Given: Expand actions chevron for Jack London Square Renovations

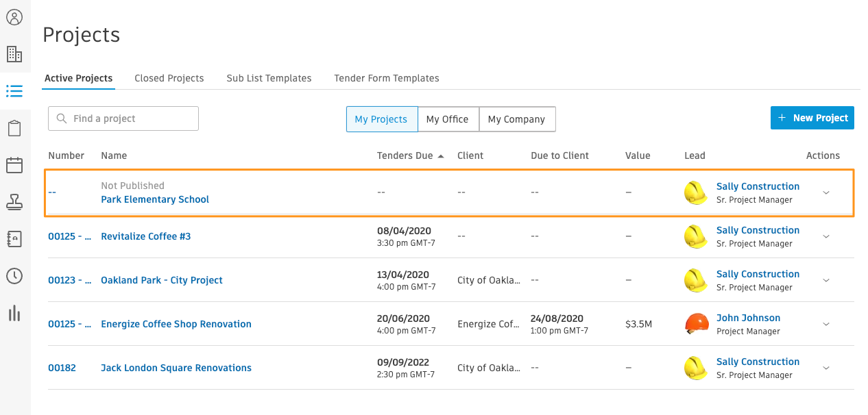Looking at the screenshot, I should click(826, 368).
